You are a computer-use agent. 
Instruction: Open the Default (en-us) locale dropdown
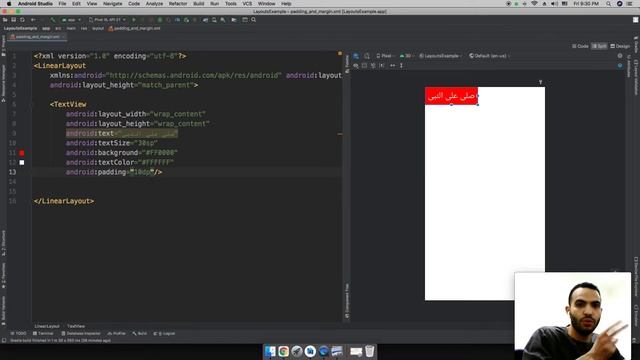[x=489, y=56]
